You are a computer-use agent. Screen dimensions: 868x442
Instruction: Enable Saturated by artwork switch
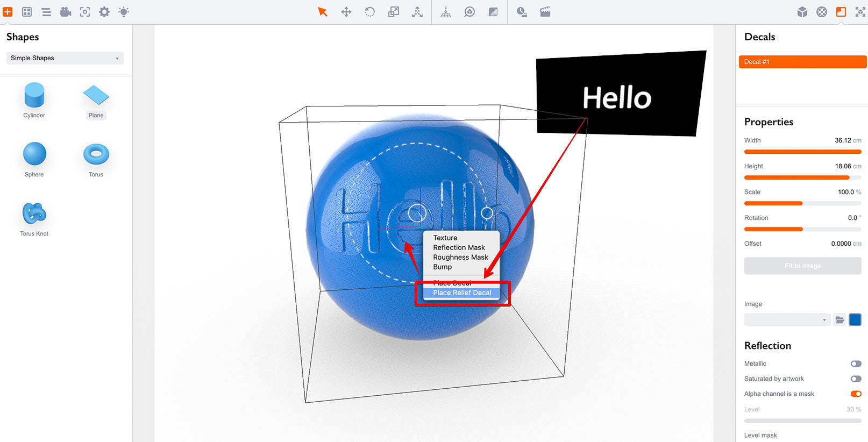(856, 379)
